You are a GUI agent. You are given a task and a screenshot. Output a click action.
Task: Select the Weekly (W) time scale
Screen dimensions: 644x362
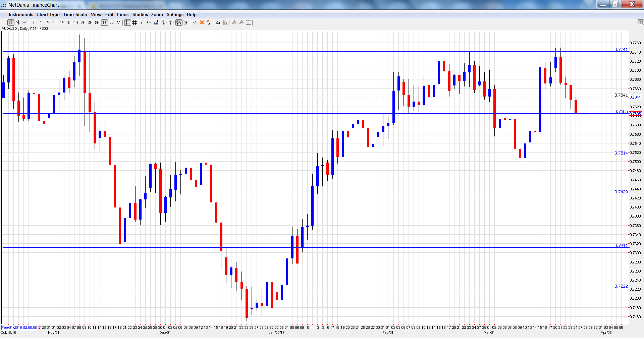coord(112,23)
